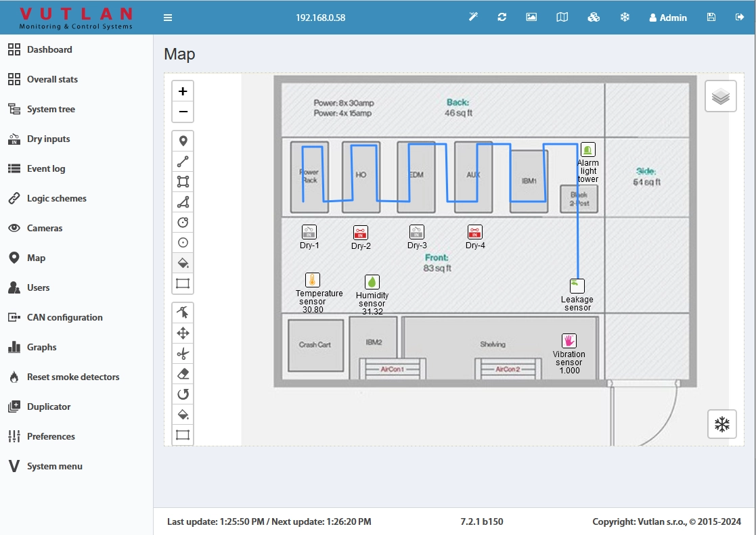Click the Dry-3 input marker
This screenshot has height=535, width=756.
click(416, 232)
